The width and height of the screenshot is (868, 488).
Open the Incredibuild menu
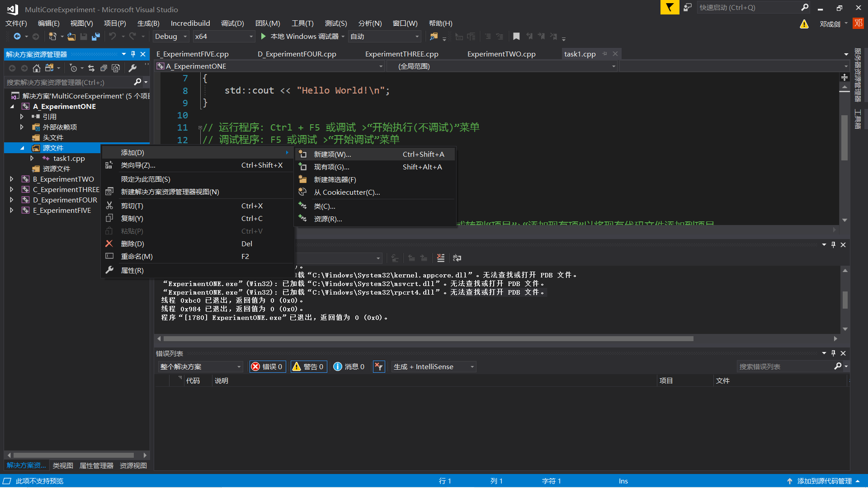pos(190,23)
